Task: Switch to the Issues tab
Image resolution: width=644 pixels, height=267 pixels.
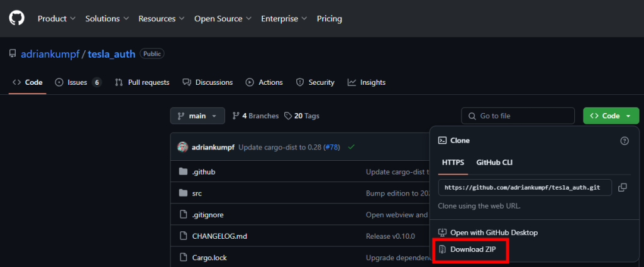Action: point(78,82)
